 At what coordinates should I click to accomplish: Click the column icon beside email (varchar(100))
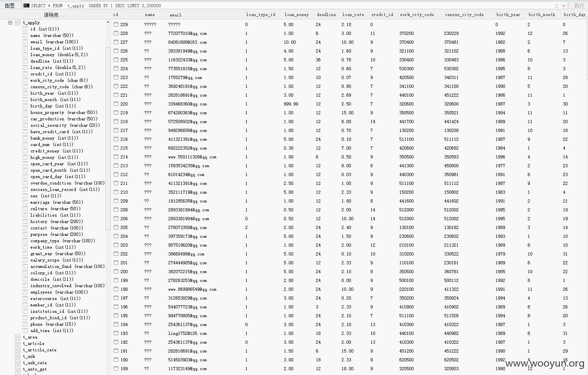click(x=25, y=42)
